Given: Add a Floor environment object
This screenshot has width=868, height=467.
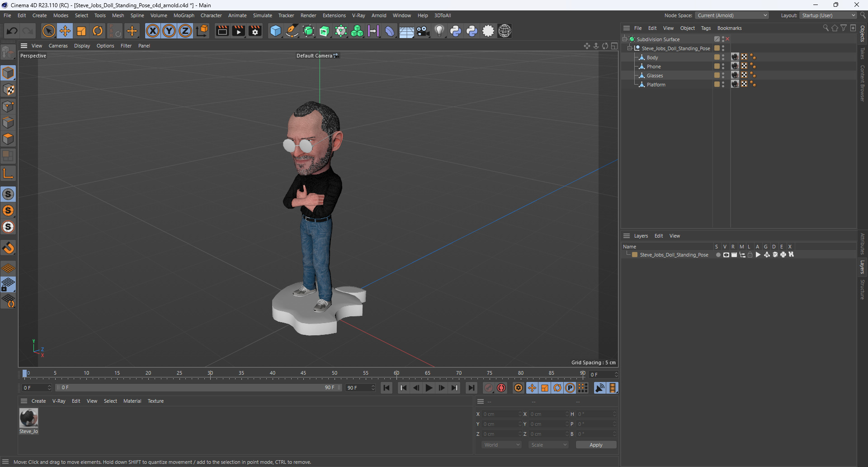Looking at the screenshot, I should pyautogui.click(x=406, y=31).
